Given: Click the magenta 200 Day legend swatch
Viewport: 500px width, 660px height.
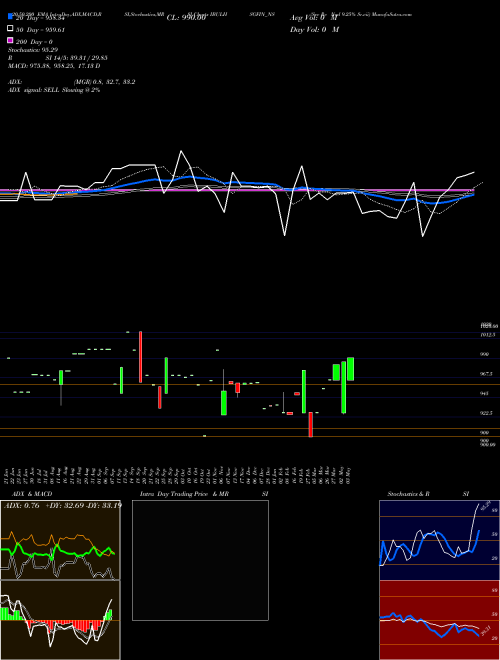Looking at the screenshot, I should [x=10, y=40].
